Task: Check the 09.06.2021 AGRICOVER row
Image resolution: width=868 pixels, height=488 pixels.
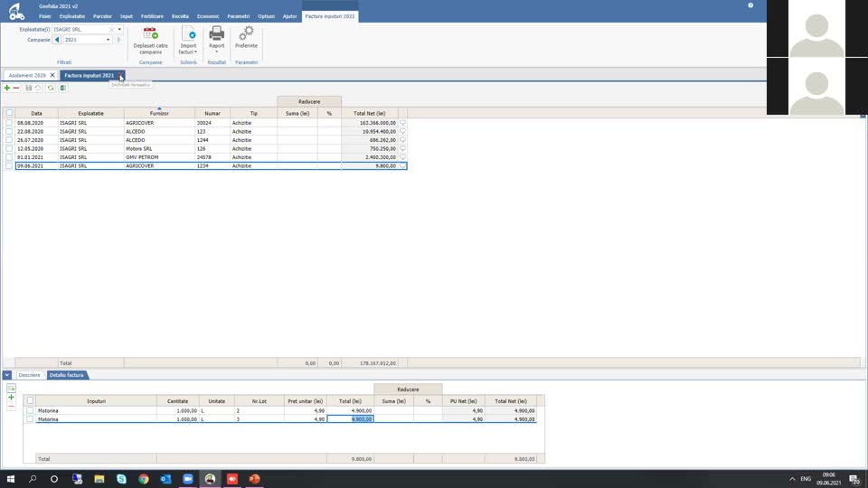Action: pos(9,166)
